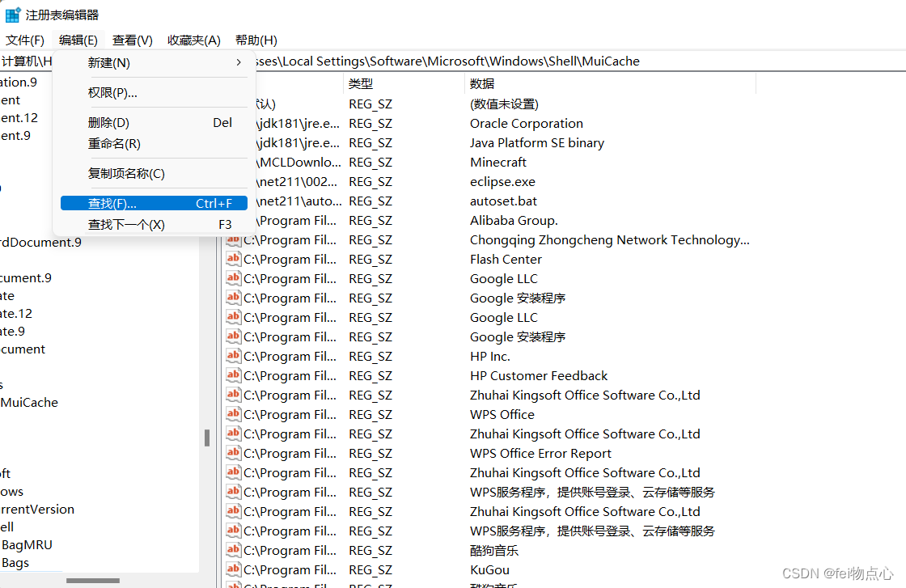Click the ab icon of the Chongqing Zhongcheng row
This screenshot has height=588, width=906.
tap(234, 239)
